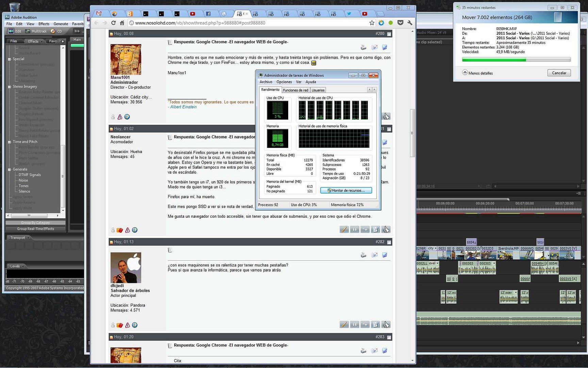Viewport: 588px width, 368px height.
Task: Multi-quote post #282 with quote-plus icon
Action: click(x=365, y=325)
